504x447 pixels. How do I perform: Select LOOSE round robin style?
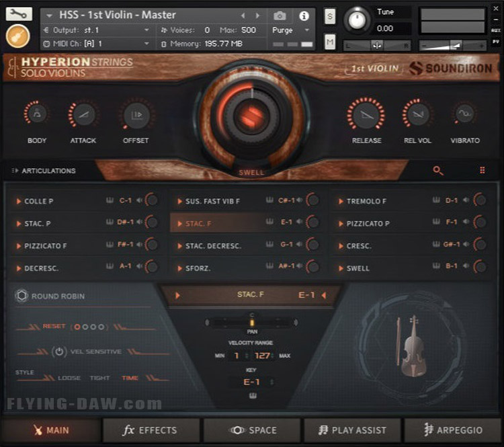tap(69, 378)
